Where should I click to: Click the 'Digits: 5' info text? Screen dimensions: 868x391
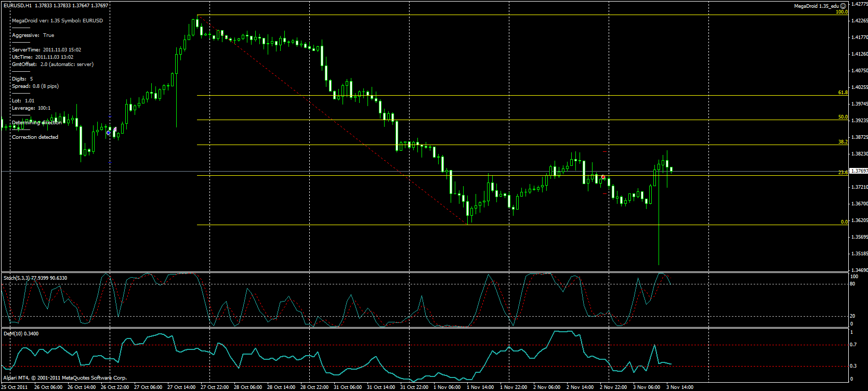coord(22,79)
